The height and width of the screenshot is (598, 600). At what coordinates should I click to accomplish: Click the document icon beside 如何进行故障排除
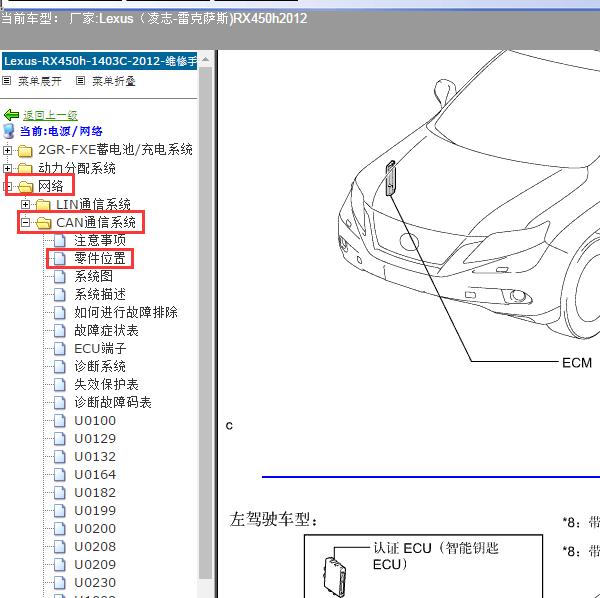coord(60,312)
